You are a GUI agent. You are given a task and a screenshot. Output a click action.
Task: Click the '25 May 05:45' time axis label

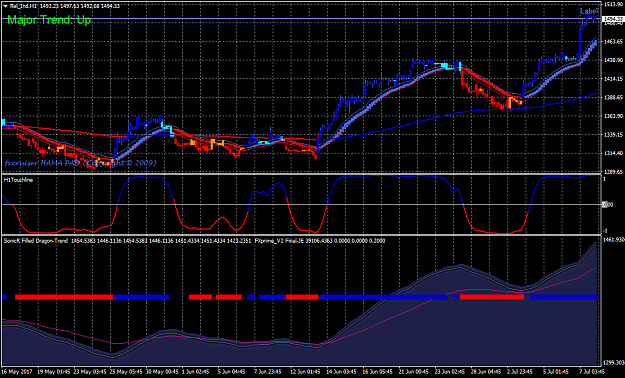126,372
